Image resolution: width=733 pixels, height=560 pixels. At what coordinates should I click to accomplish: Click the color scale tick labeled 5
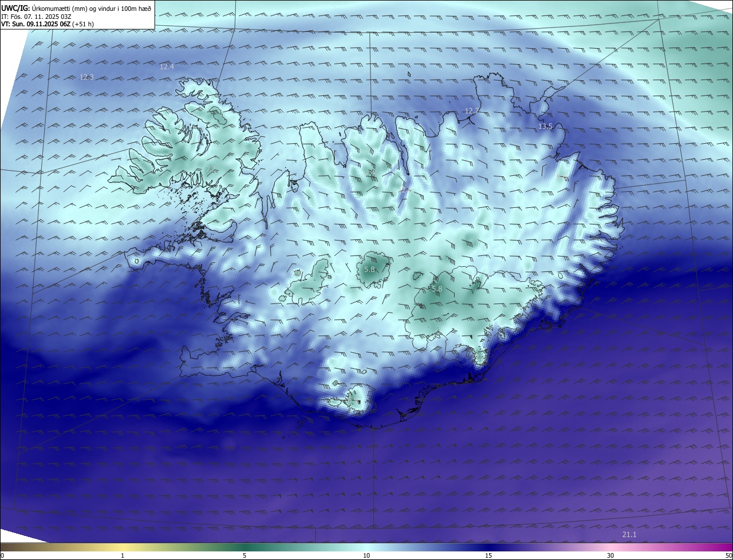(x=245, y=555)
